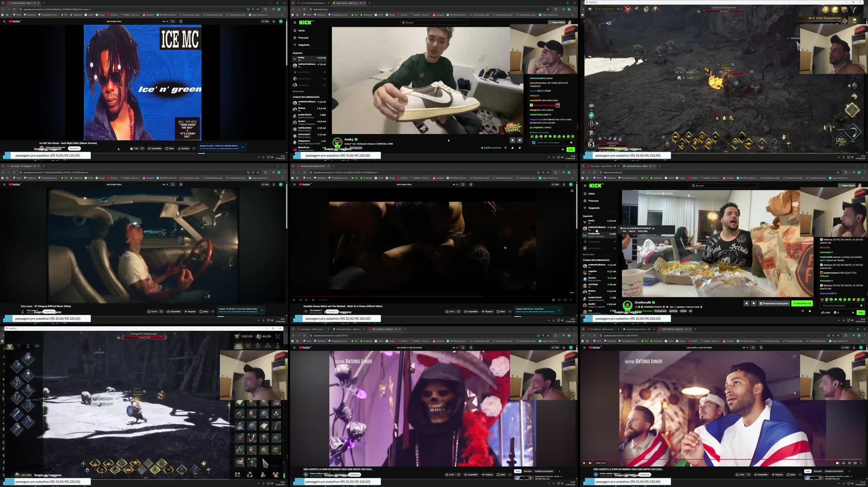Screen dimensions: 868x487
Task: Click Inscrever-se on OvelheraM Kick stream
Action: point(802,304)
